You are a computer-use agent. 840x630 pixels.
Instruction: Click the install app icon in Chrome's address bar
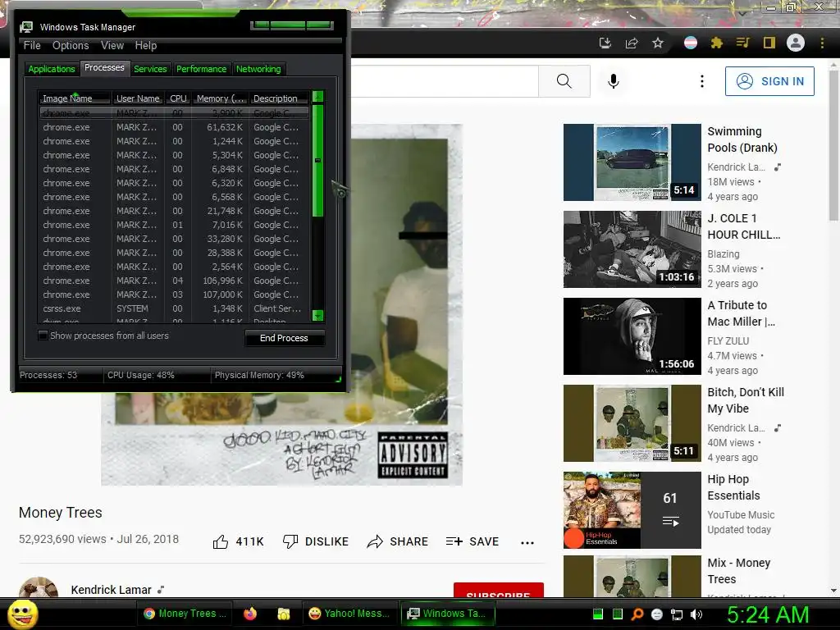(605, 43)
